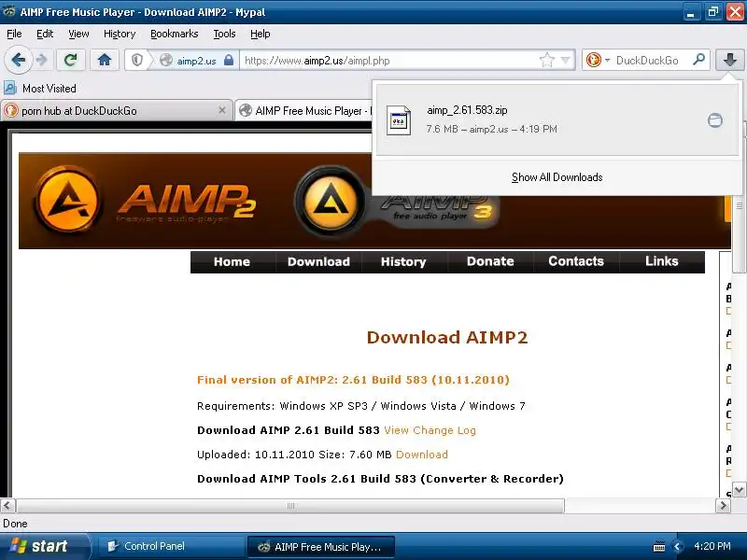
Task: Open the Donate nav item
Action: 490,261
